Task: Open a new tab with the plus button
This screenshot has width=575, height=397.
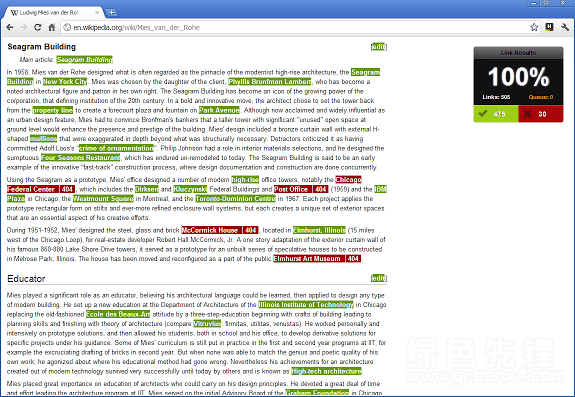Action: point(111,12)
